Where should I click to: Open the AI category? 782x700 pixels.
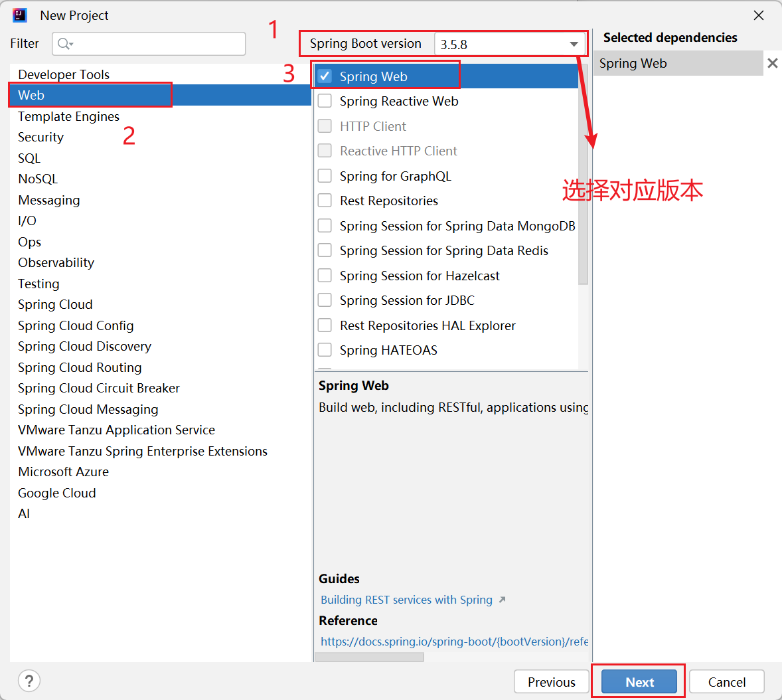pyautogui.click(x=161, y=514)
